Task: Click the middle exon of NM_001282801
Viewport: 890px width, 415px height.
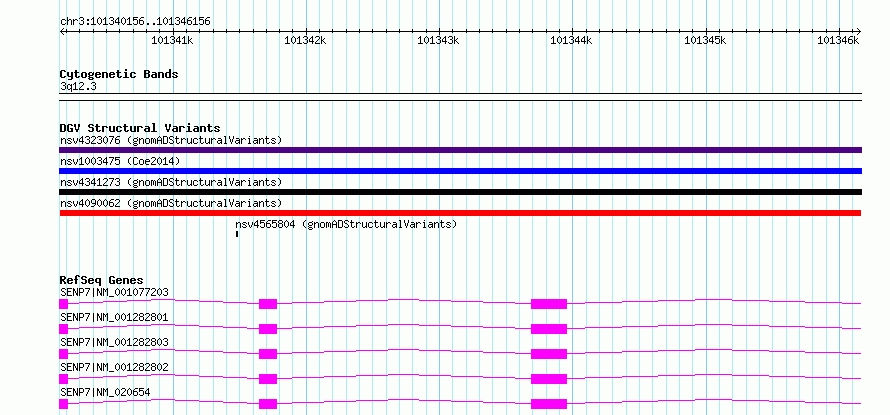Action: tap(268, 329)
